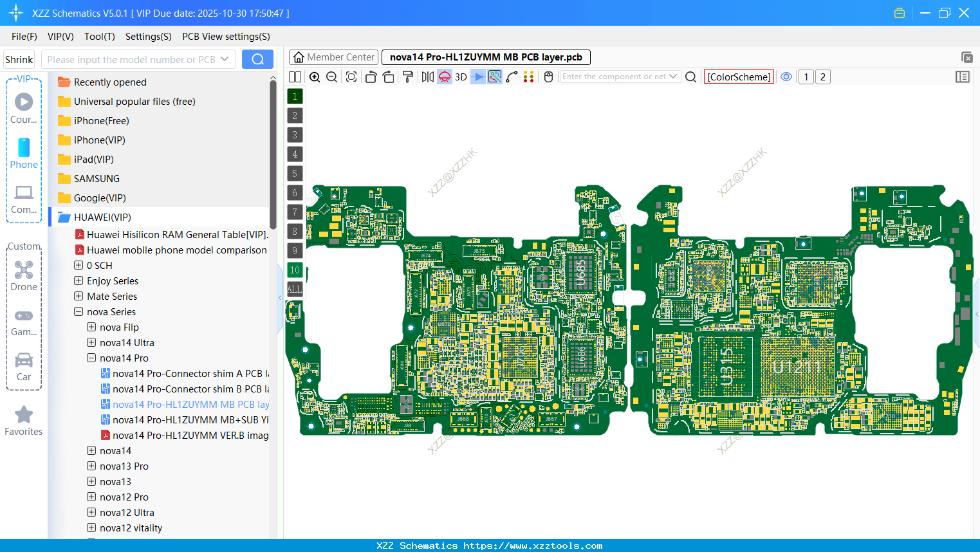Click the number 1 toolbar button
Viewport: 980px width, 552px height.
tap(806, 77)
